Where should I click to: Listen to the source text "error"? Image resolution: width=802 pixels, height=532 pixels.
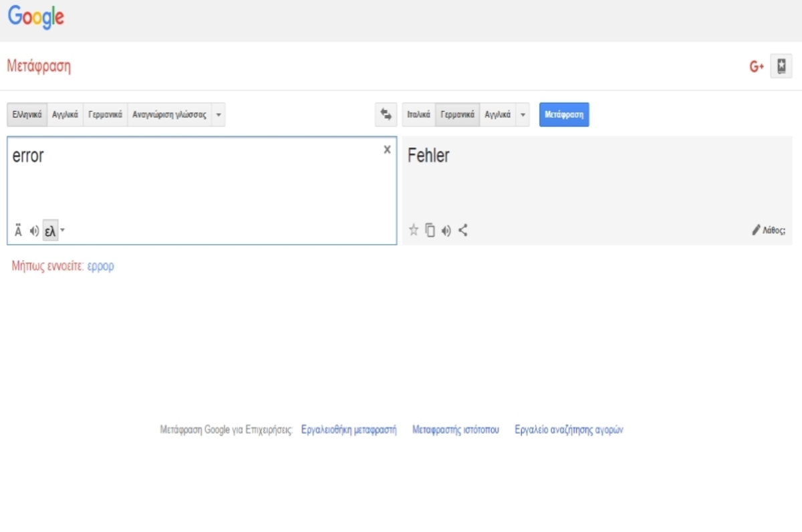click(x=34, y=231)
